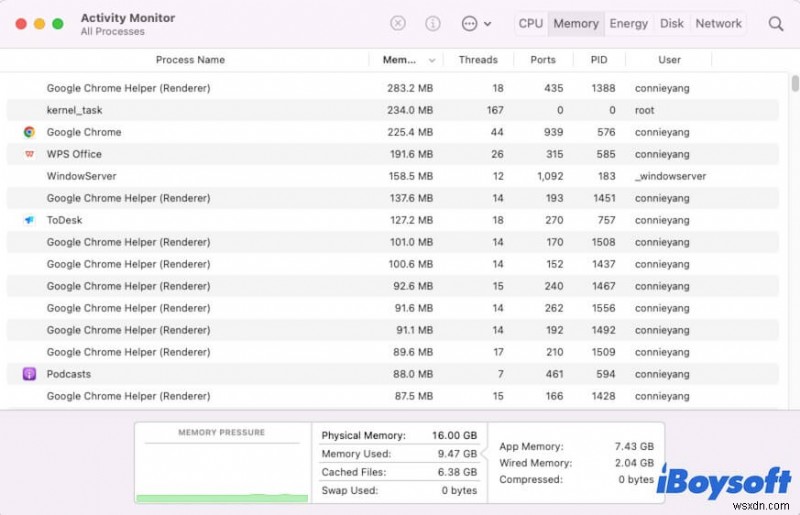
Task: Switch to the Energy tab
Action: pyautogui.click(x=629, y=23)
